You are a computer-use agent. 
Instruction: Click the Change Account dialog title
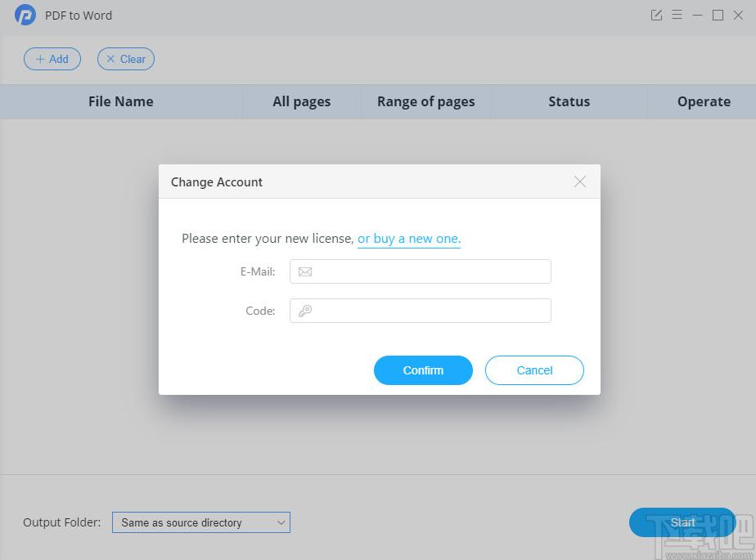click(217, 182)
